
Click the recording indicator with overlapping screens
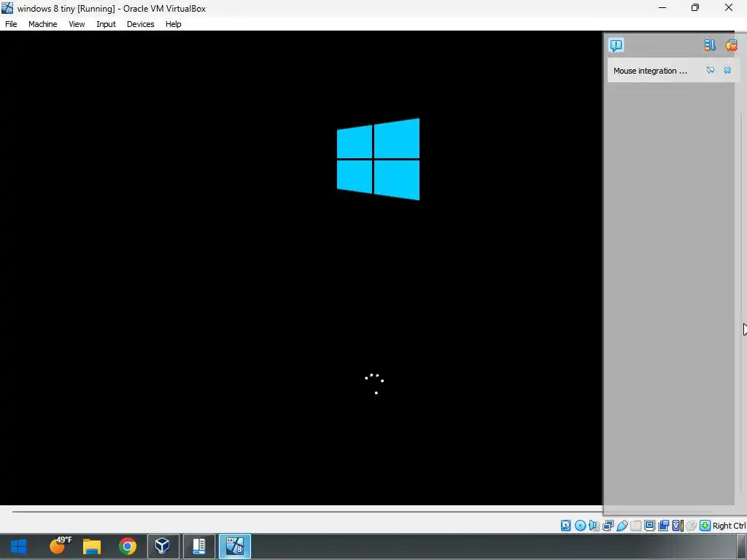click(663, 525)
